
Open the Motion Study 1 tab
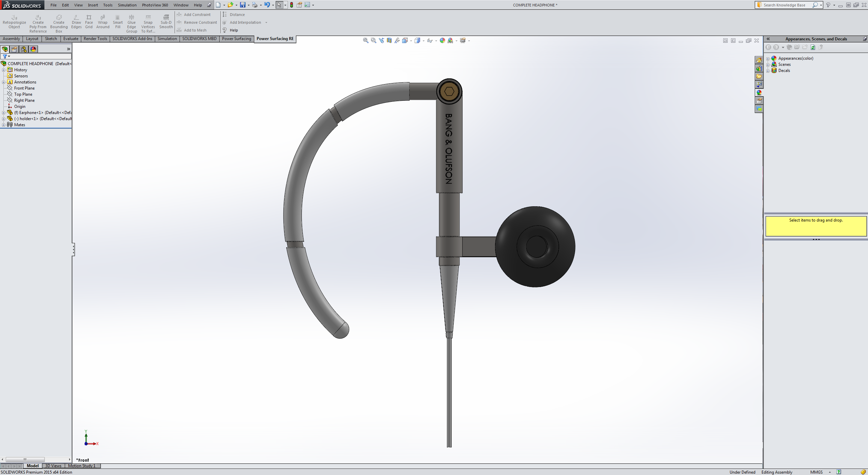(82, 466)
